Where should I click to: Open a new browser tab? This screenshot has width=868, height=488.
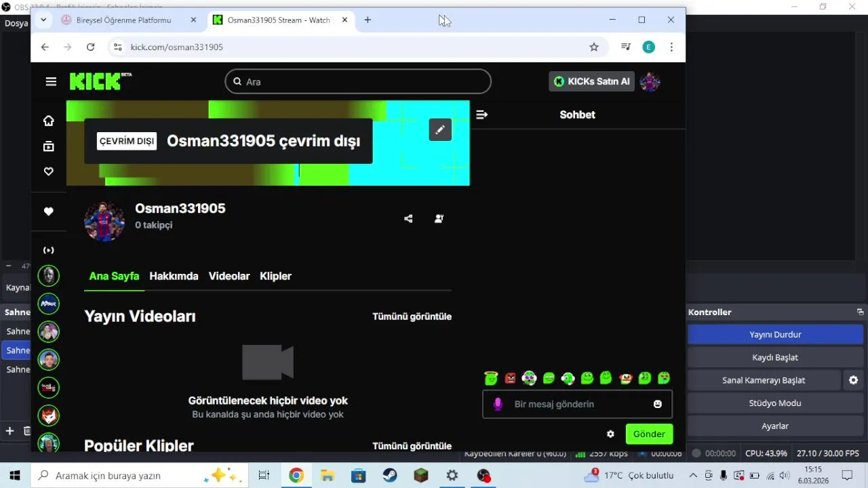368,20
